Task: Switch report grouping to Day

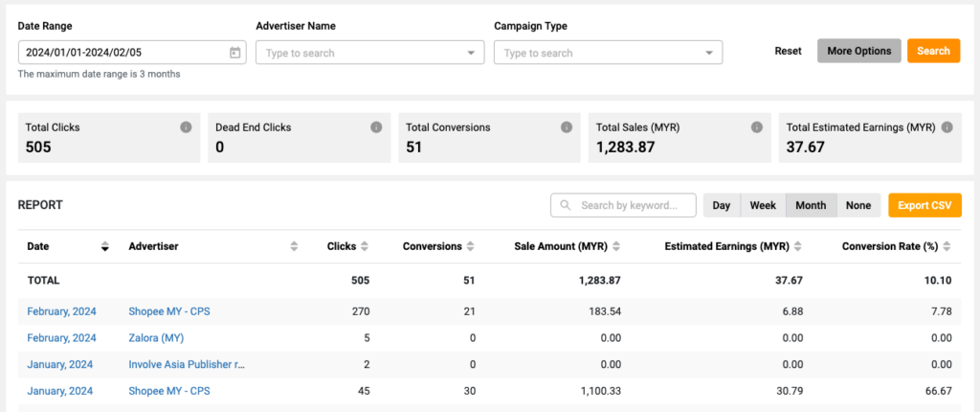Action: pyautogui.click(x=721, y=205)
